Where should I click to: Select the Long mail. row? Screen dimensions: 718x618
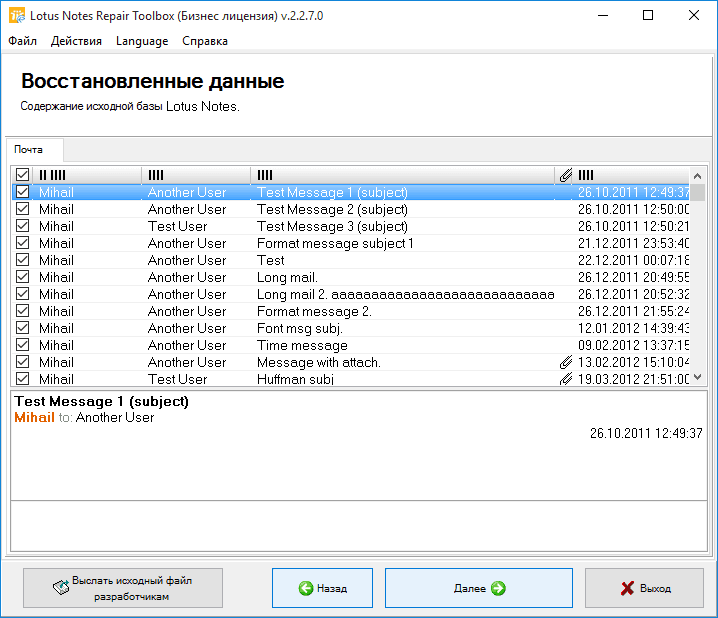tap(351, 277)
